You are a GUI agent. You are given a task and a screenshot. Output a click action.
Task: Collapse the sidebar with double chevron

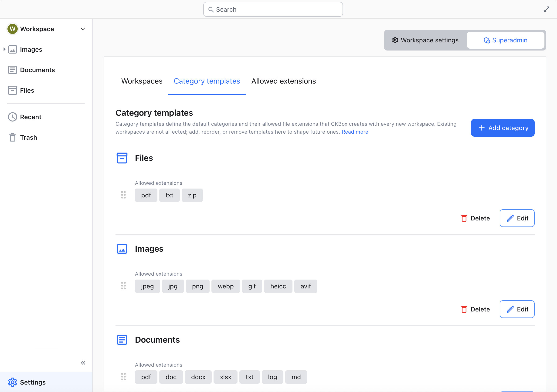[x=83, y=363]
